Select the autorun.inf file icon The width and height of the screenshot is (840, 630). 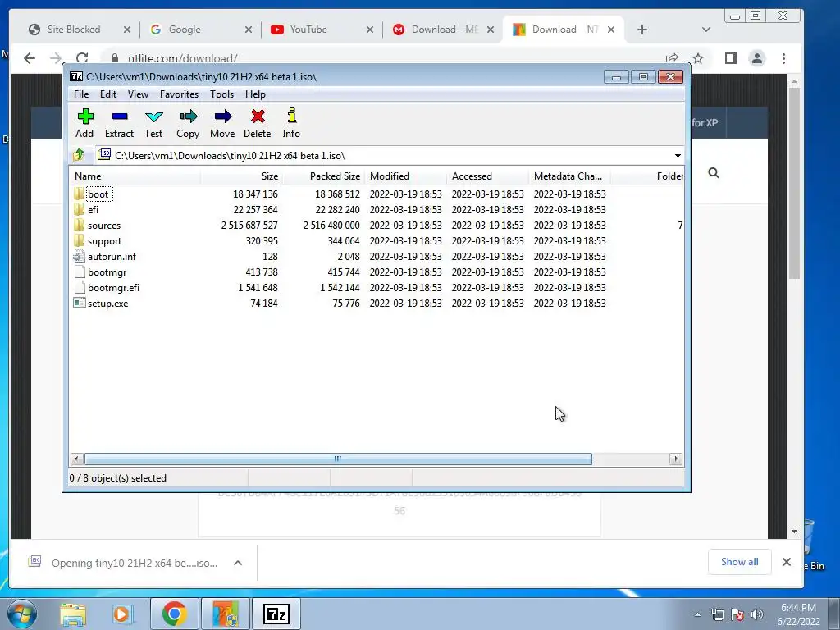tap(80, 256)
